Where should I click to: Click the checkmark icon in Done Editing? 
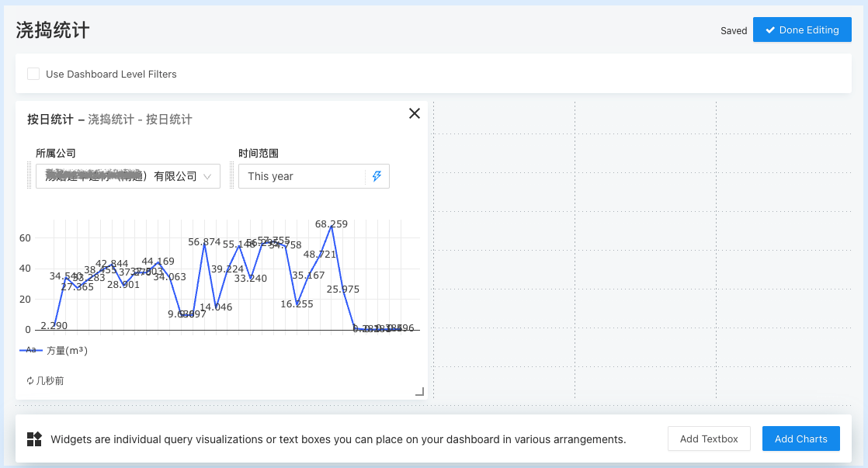[770, 30]
